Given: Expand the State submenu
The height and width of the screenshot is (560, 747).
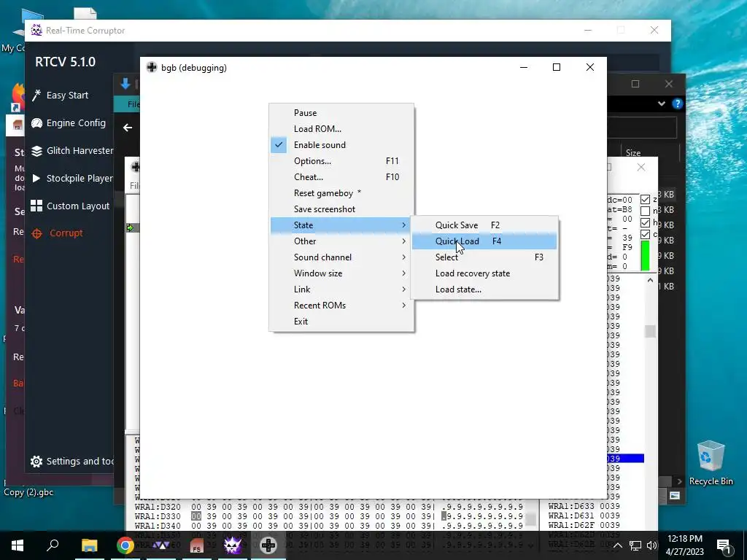Looking at the screenshot, I should (x=341, y=225).
